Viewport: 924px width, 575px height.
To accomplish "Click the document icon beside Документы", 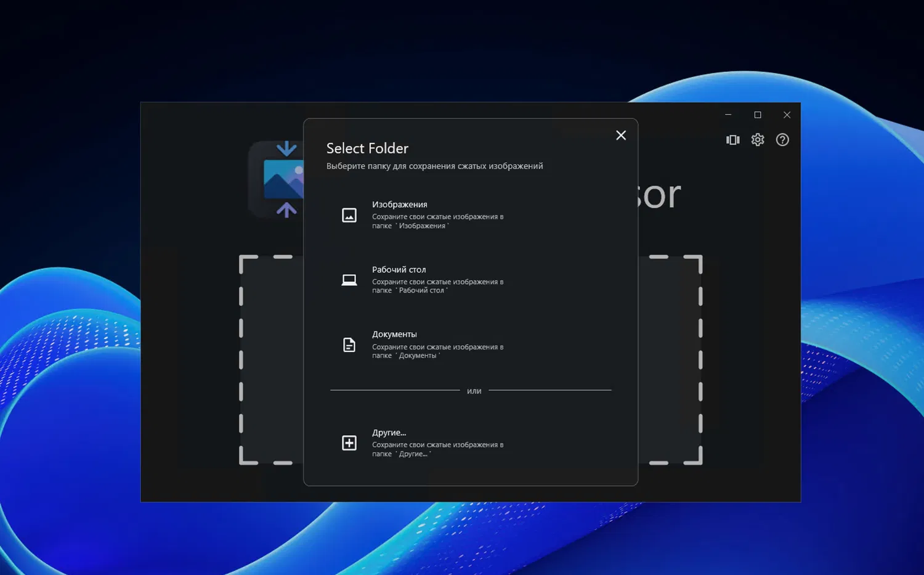I will coord(349,345).
